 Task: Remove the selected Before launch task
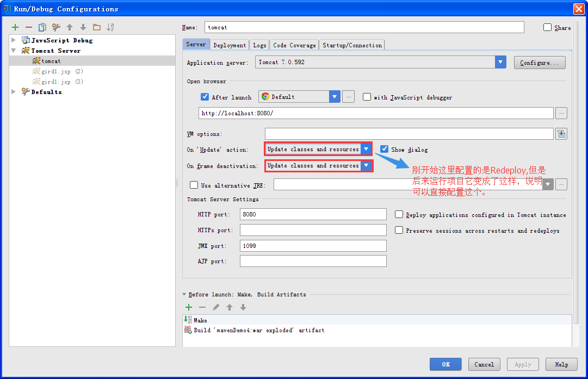point(202,307)
